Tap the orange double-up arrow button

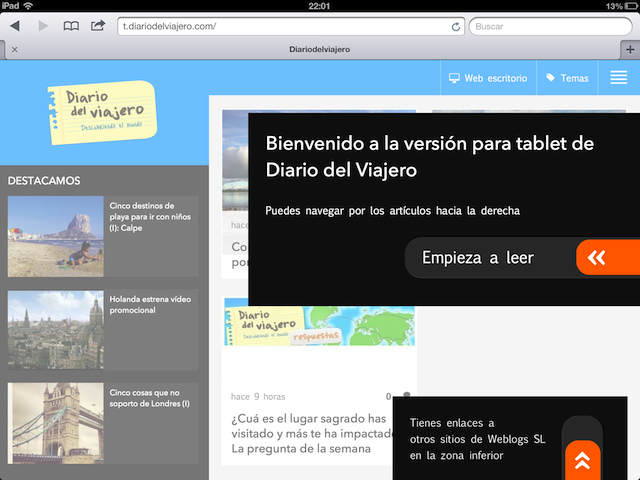[582, 460]
